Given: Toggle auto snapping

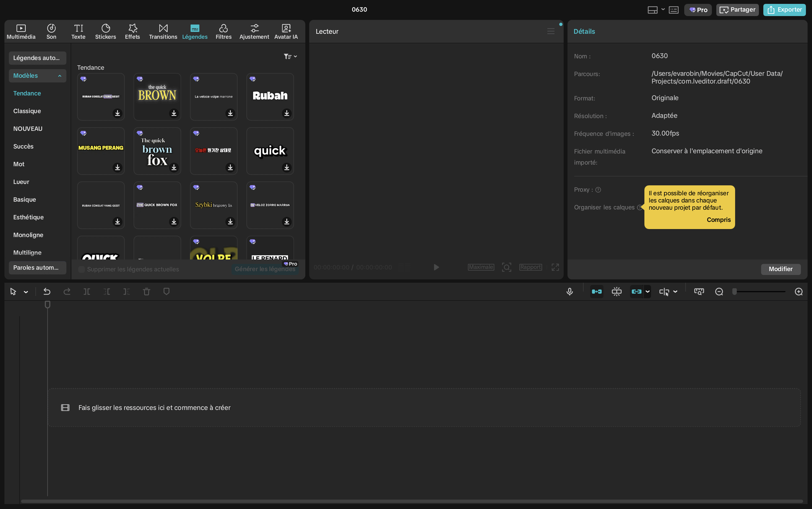Looking at the screenshot, I should (616, 292).
